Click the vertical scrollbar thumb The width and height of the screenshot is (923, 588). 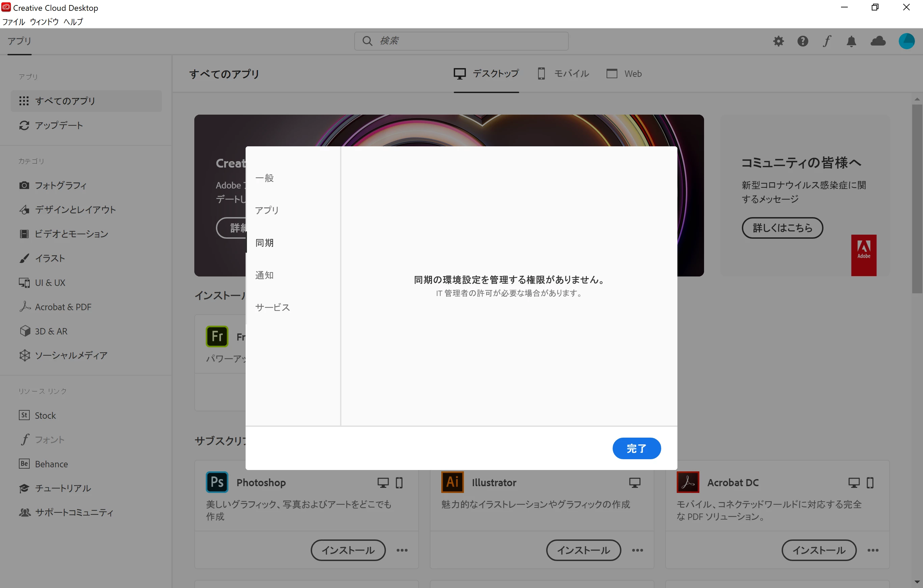coord(917,199)
